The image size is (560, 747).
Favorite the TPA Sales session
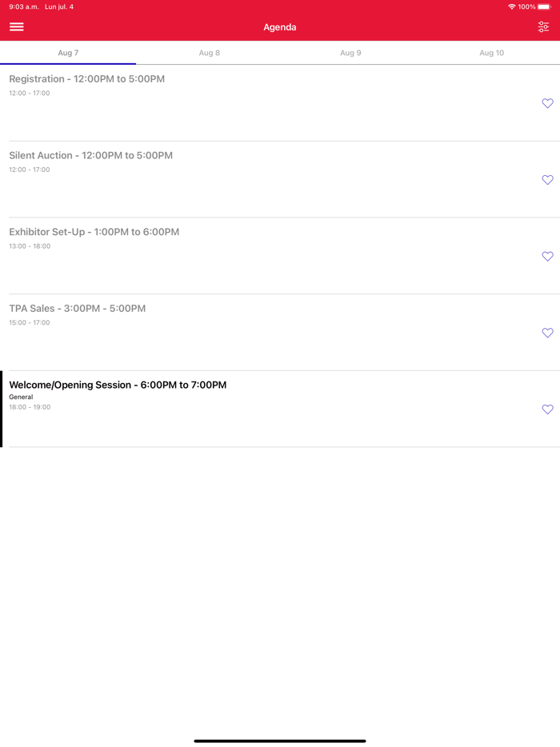[x=547, y=333]
